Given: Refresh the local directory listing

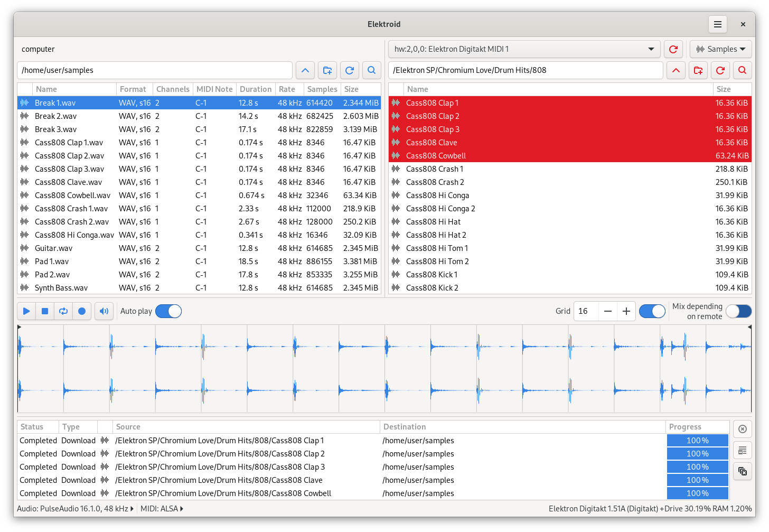Looking at the screenshot, I should coord(350,70).
